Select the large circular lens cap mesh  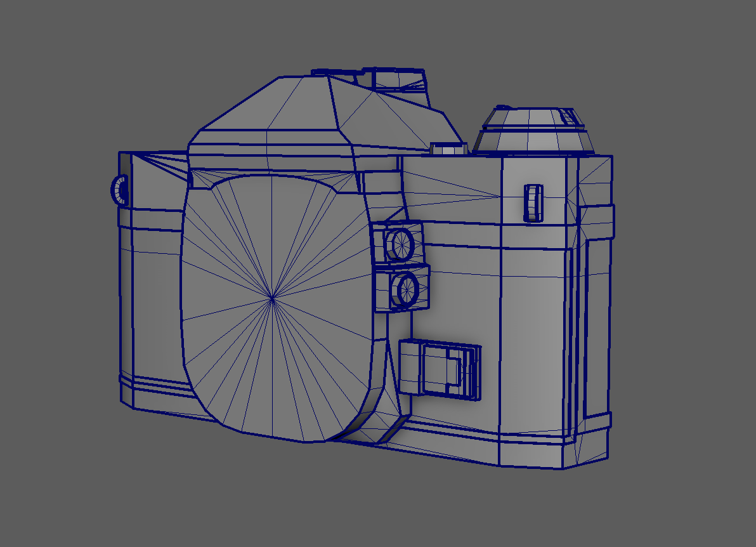(x=277, y=308)
